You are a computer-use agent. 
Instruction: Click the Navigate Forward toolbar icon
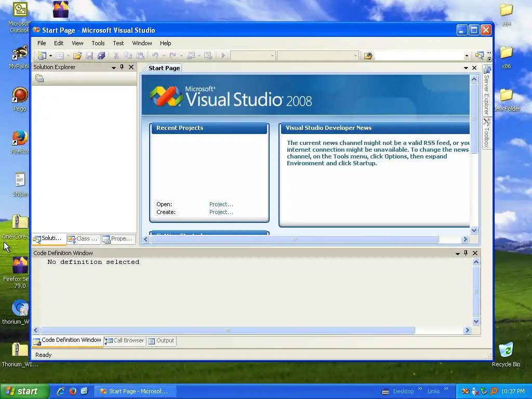[208, 56]
